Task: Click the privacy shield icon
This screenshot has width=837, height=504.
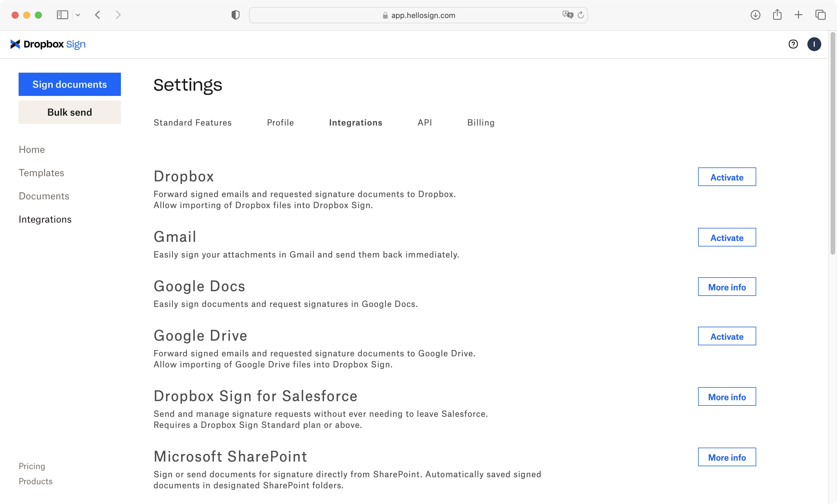Action: tap(235, 15)
